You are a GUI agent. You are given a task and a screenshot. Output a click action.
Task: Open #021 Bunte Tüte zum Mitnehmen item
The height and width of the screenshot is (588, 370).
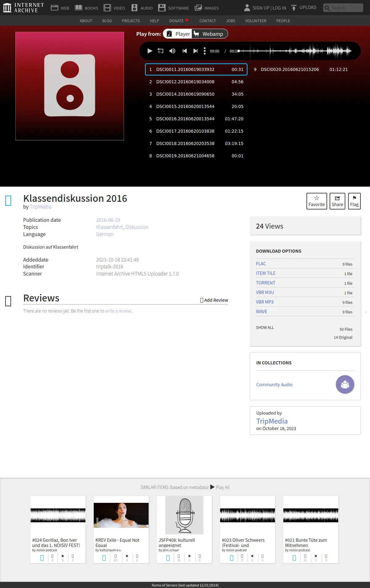[311, 529]
